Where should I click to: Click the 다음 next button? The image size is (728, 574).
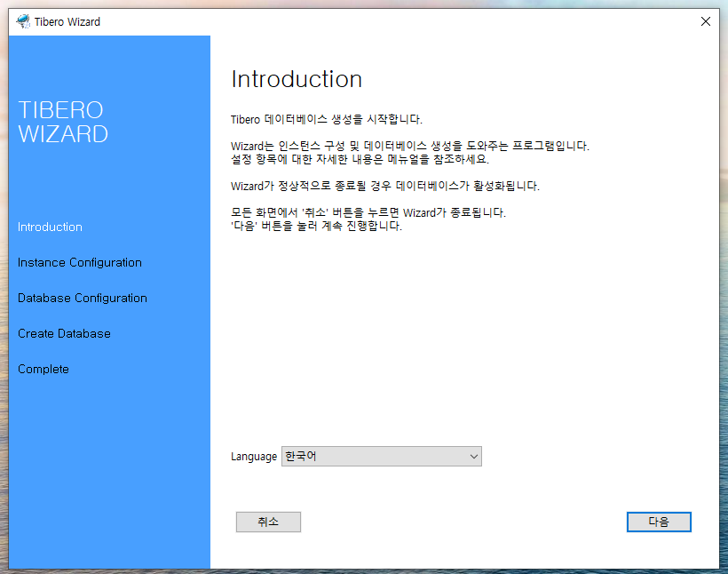(x=659, y=522)
